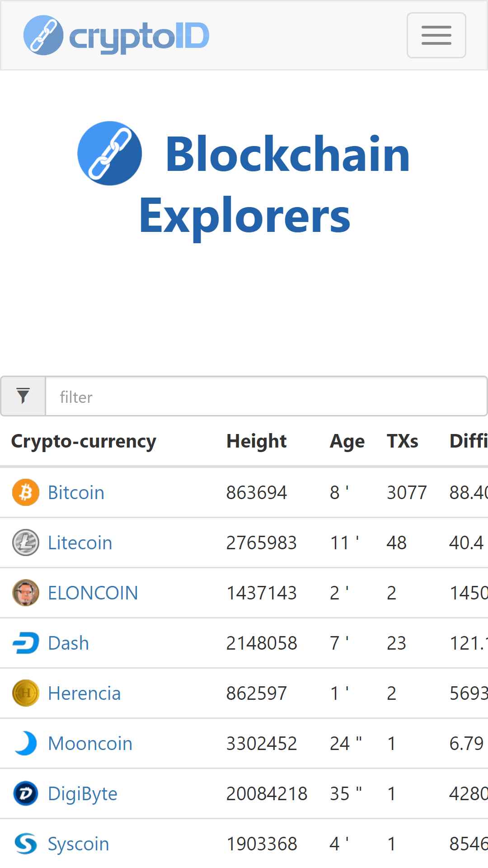Open the Mooncoin explorer link
Screen dimensions: 488x868
click(x=90, y=743)
